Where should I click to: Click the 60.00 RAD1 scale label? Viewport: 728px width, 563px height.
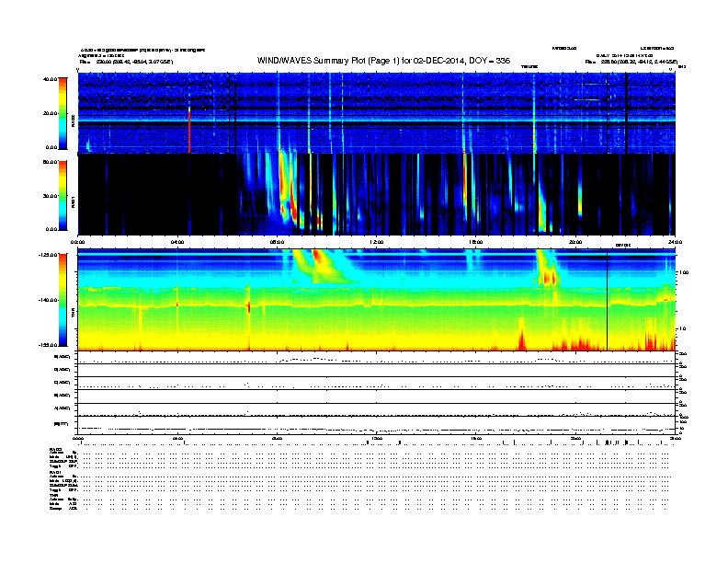50,162
